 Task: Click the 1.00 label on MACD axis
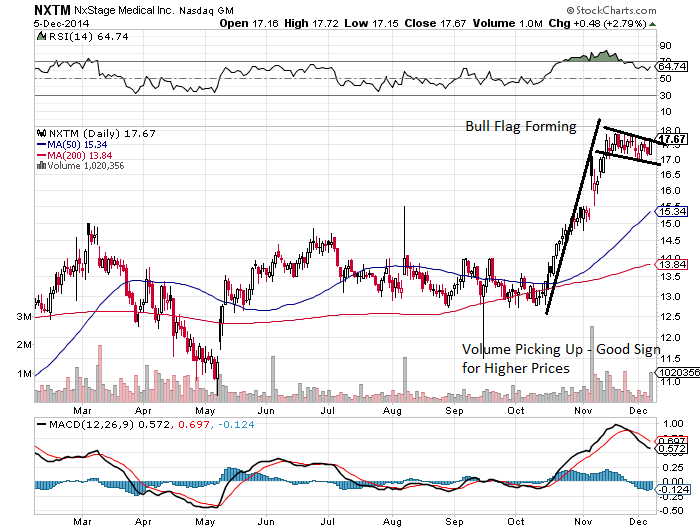[674, 423]
